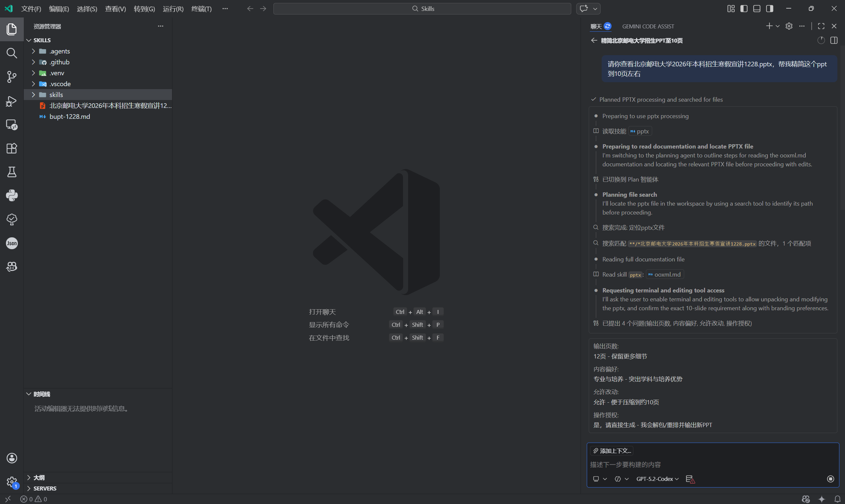
Task: Switch to GEMINI CODE ASSIST tab
Action: click(x=648, y=26)
